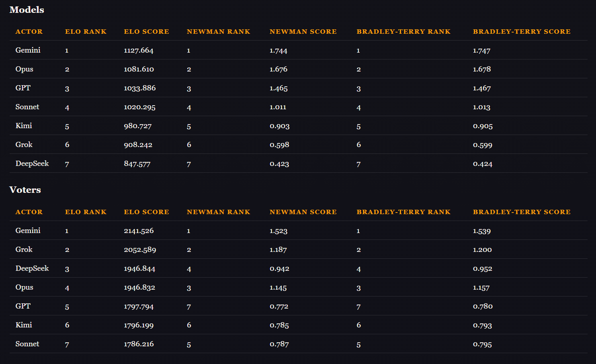Click the Elo score value 847.577
The height and width of the screenshot is (364, 596).
tap(137, 164)
